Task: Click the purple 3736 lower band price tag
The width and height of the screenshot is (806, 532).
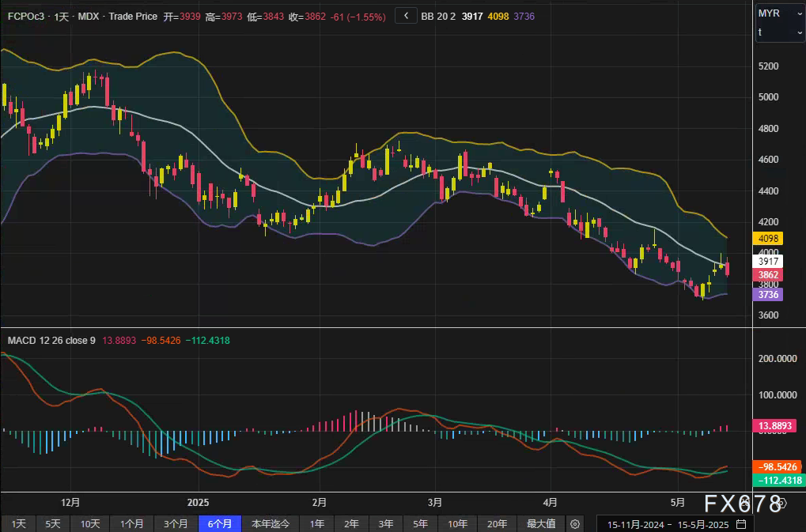Action: pos(769,295)
